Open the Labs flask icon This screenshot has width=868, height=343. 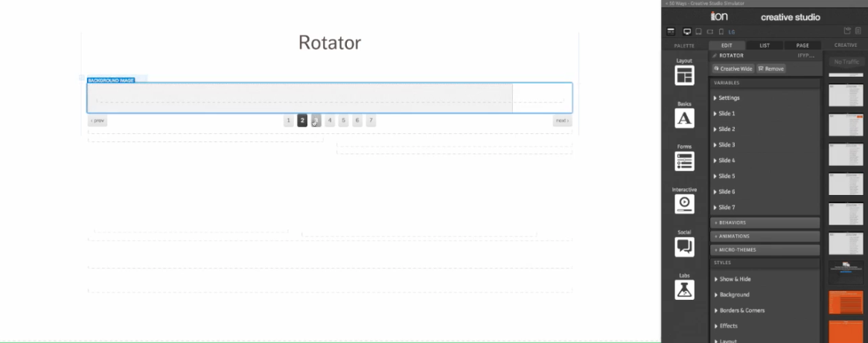tap(684, 289)
